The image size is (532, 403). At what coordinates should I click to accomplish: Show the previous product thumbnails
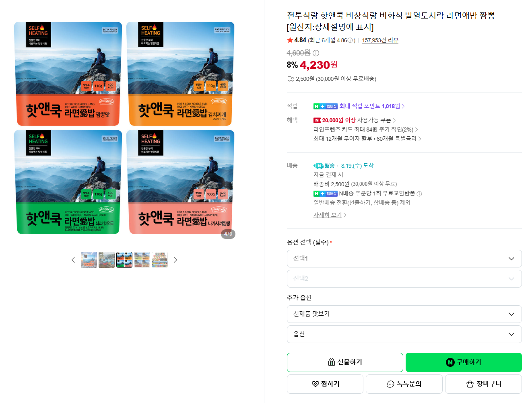pyautogui.click(x=73, y=260)
